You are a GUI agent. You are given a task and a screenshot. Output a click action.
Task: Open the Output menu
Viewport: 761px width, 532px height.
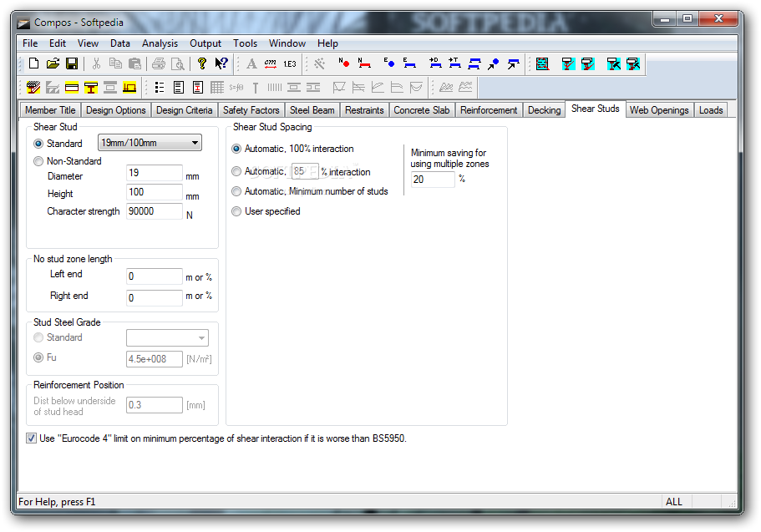click(x=205, y=43)
